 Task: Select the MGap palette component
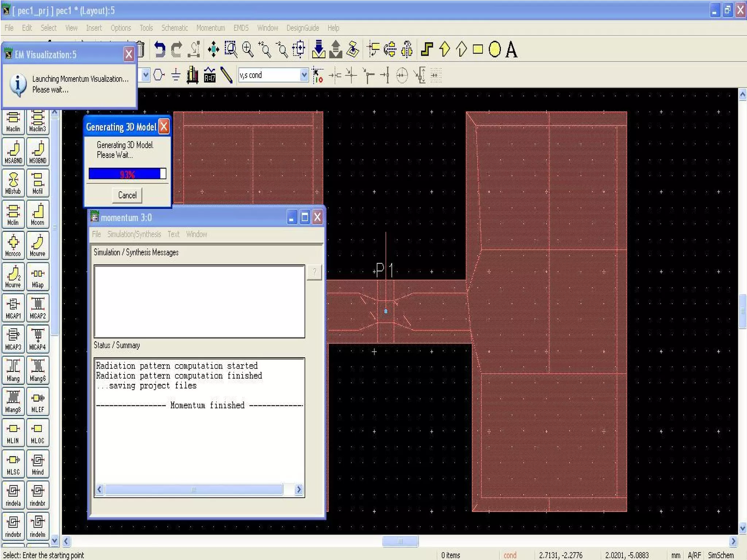[x=38, y=277]
